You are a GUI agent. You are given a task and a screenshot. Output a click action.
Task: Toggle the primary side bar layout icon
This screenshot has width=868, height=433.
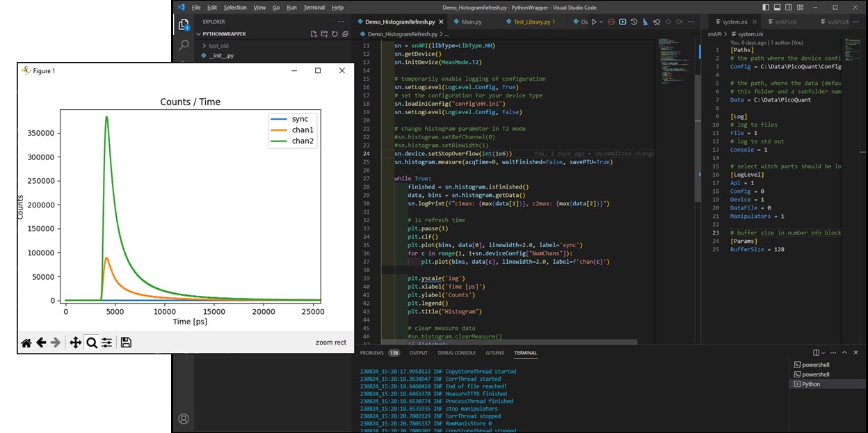click(x=766, y=8)
